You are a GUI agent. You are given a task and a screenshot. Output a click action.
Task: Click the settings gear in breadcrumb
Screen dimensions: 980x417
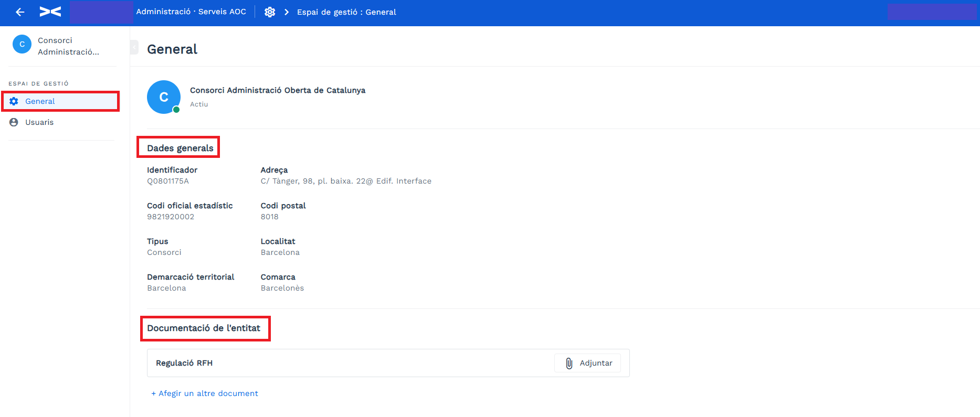click(x=270, y=12)
